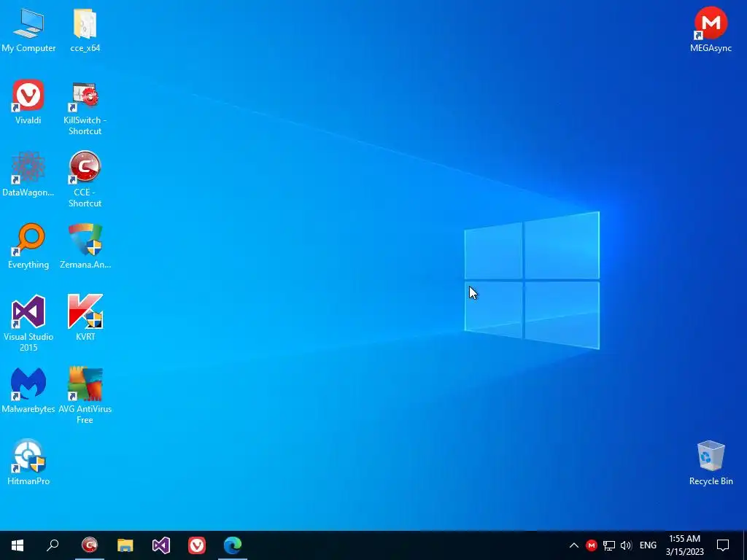Open network status tray icon

point(609,545)
